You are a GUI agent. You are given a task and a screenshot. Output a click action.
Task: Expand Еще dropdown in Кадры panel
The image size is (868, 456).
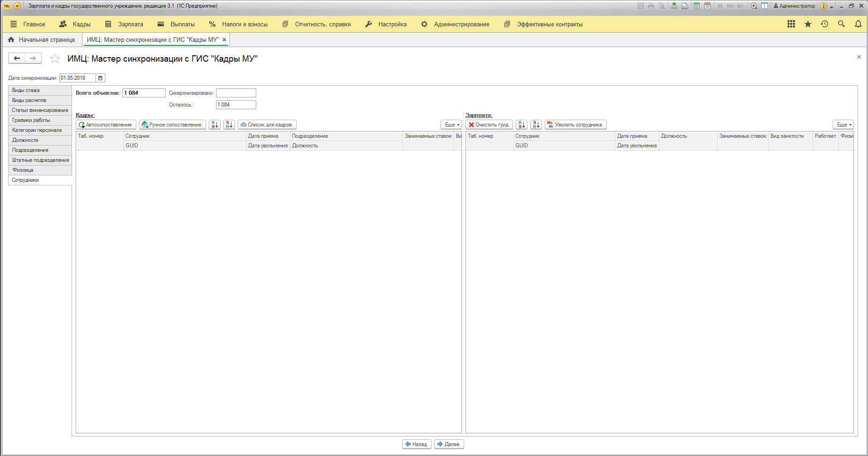pos(451,125)
